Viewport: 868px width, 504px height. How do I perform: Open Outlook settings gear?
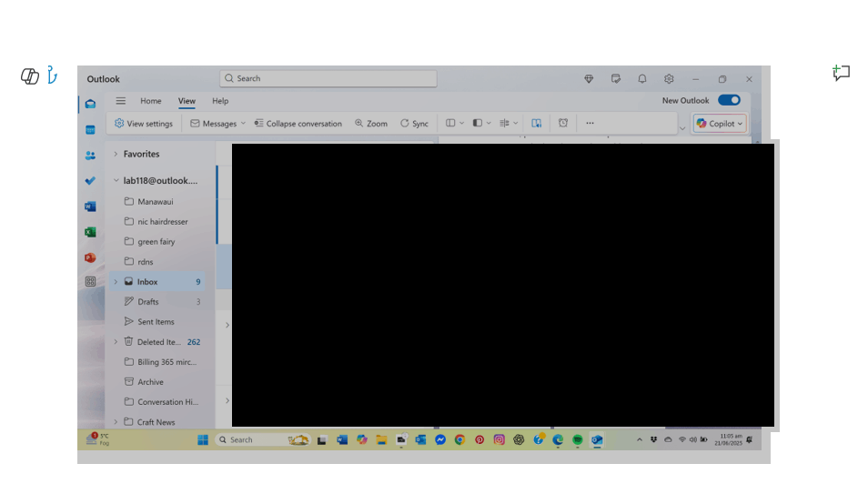click(669, 78)
